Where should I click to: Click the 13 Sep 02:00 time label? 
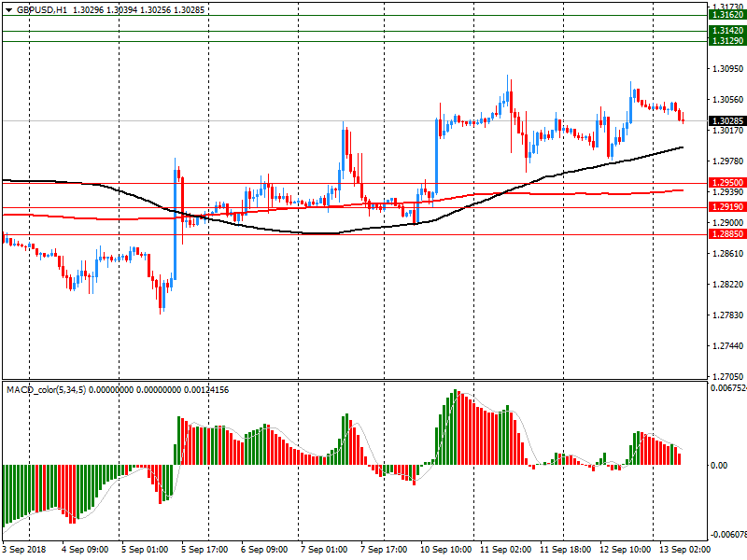(684, 551)
